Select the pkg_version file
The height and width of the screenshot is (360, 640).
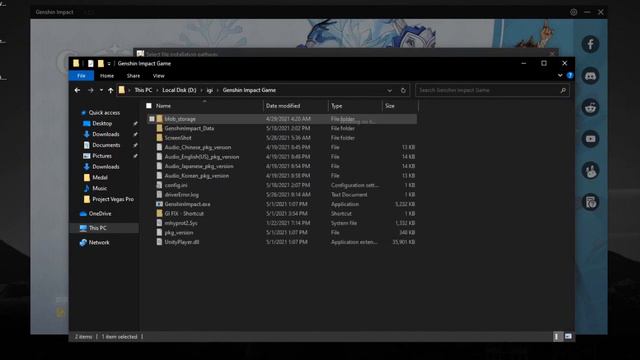pos(179,233)
